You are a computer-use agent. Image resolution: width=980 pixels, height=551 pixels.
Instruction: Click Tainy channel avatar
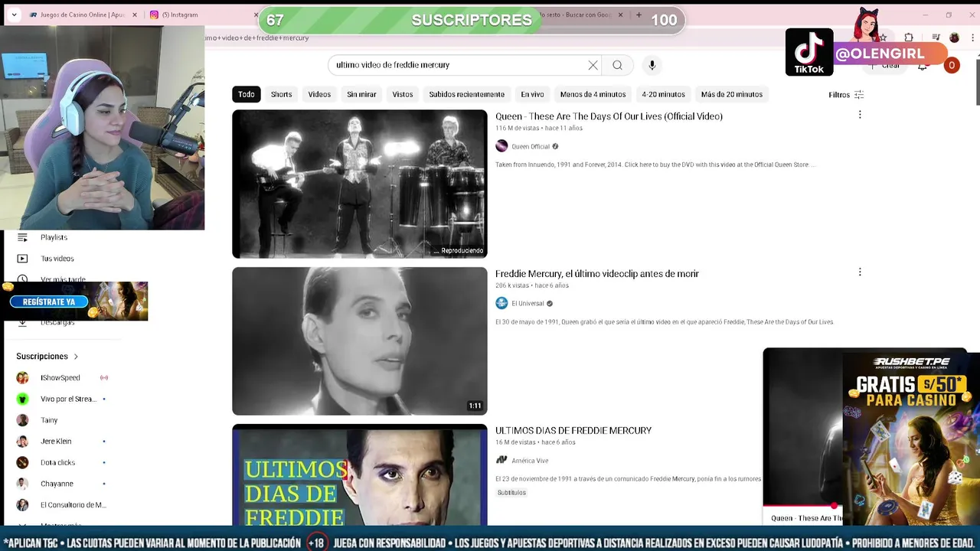click(x=22, y=420)
